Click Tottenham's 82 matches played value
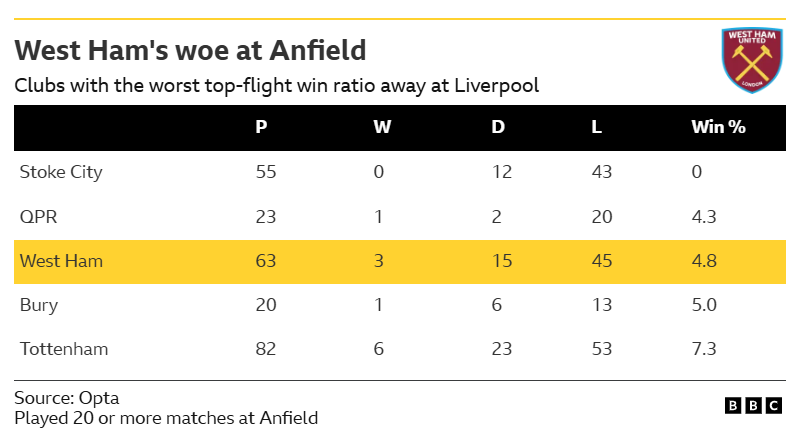795x445 pixels. 266,349
